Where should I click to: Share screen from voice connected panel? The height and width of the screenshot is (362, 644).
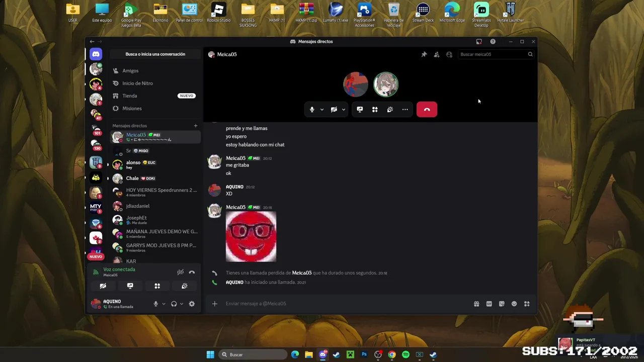coord(130,286)
